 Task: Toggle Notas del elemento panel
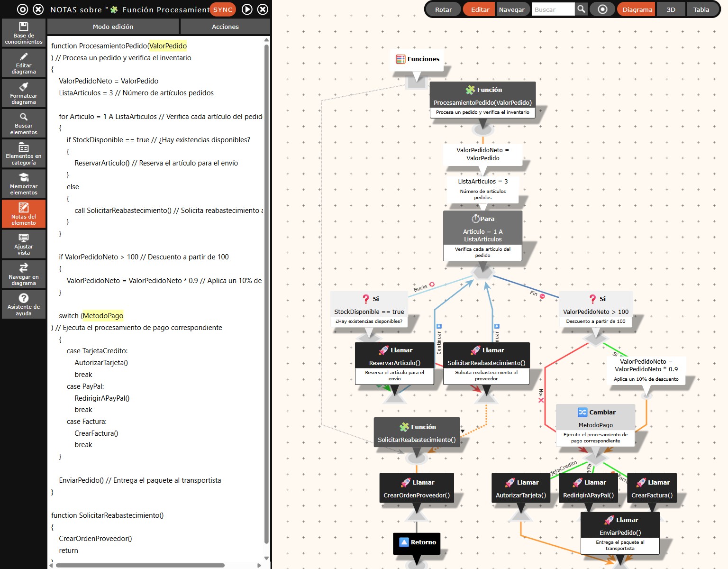24,214
